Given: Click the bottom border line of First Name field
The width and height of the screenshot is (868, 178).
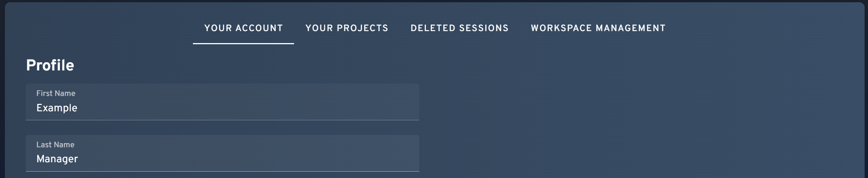Looking at the screenshot, I should click(222, 120).
